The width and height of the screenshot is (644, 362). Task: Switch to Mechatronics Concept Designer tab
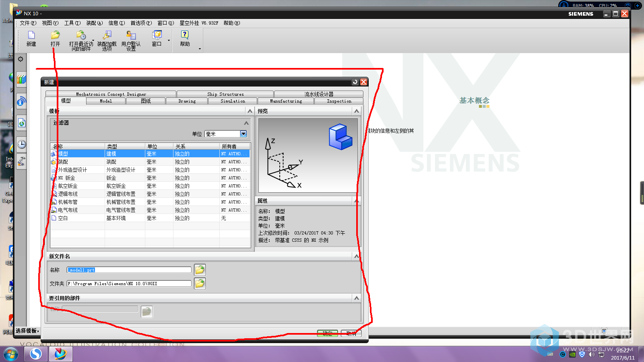(111, 94)
